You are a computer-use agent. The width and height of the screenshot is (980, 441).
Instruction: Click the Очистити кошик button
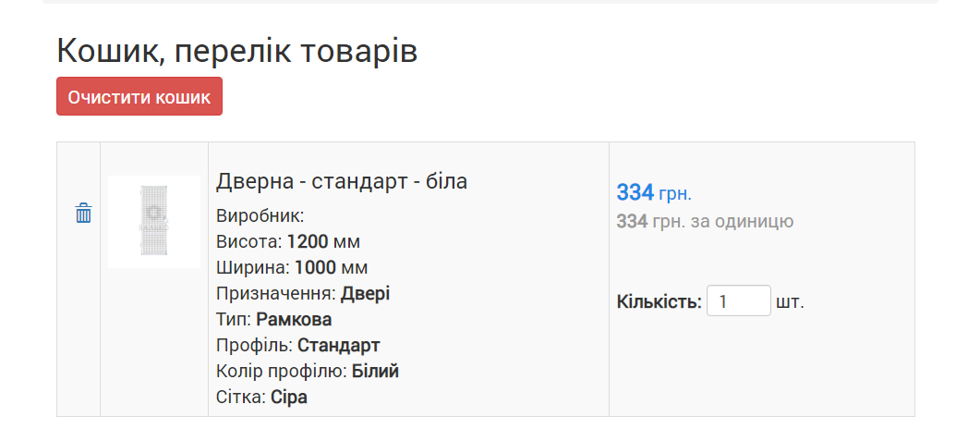point(139,96)
